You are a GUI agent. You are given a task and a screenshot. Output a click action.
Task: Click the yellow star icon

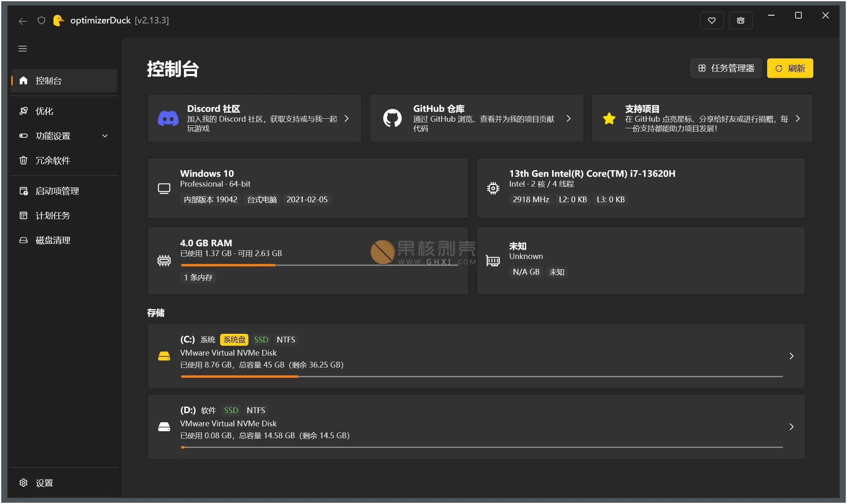tap(609, 118)
